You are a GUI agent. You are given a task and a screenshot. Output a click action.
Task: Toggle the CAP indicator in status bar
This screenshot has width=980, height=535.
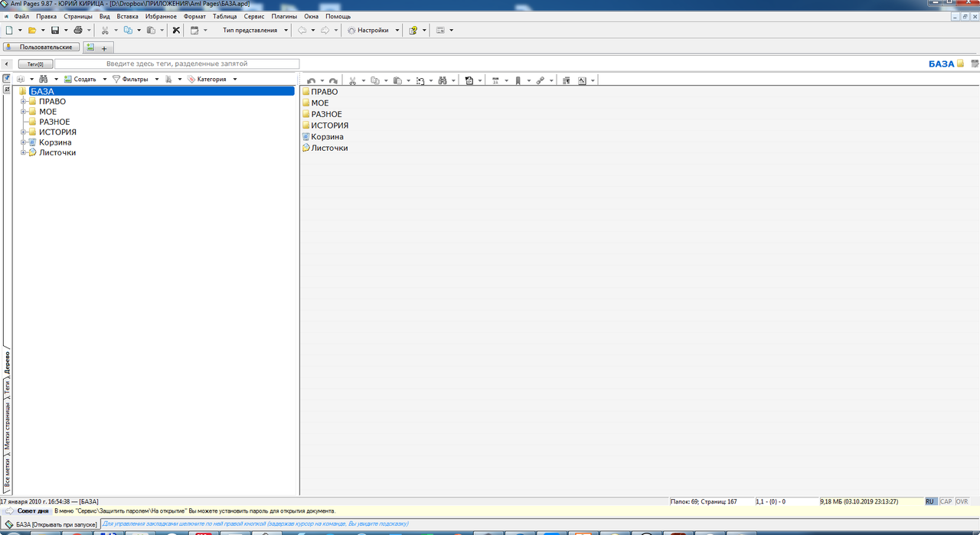(x=946, y=501)
